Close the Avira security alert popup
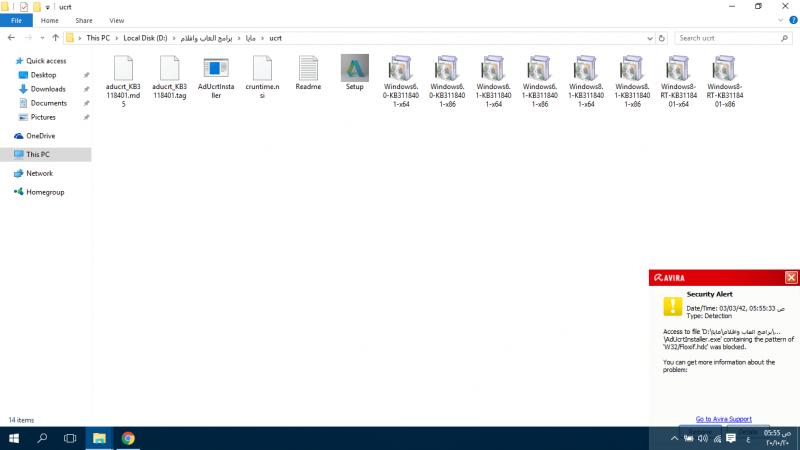This screenshot has height=450, width=800. 791,278
